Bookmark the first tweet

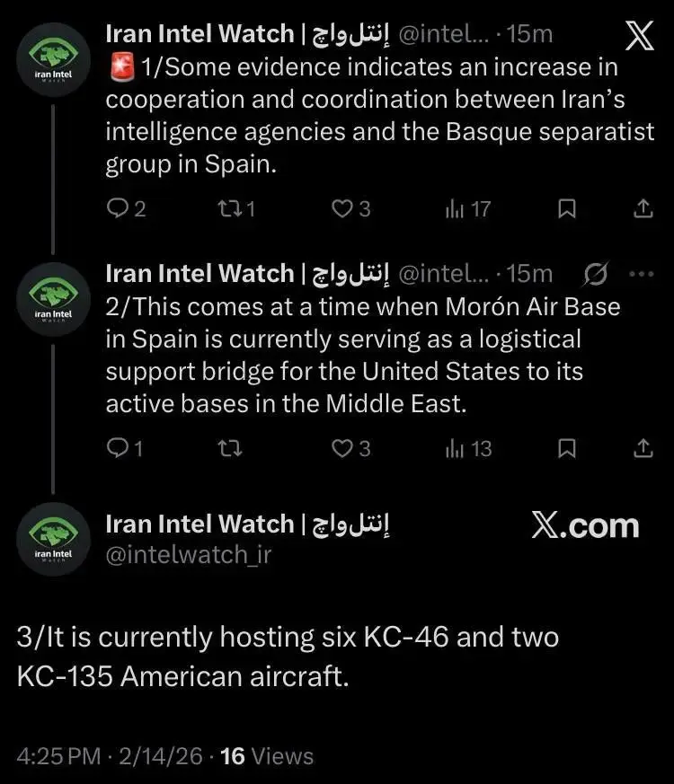pyautogui.click(x=566, y=208)
